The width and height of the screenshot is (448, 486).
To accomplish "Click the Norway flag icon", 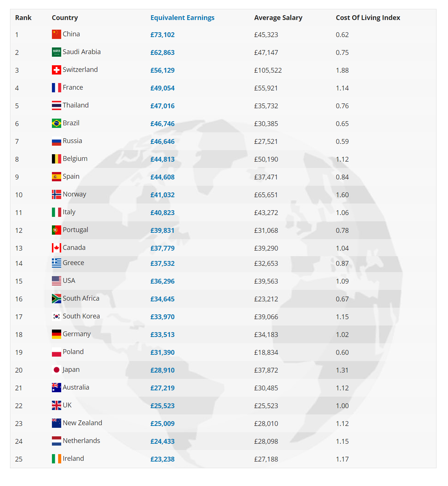I will [x=56, y=195].
